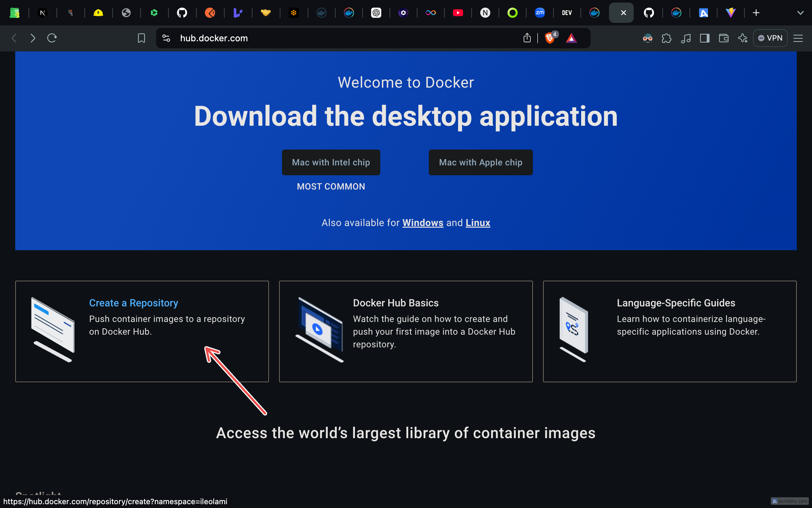812x508 pixels.
Task: Toggle the VPN button
Action: click(x=770, y=38)
